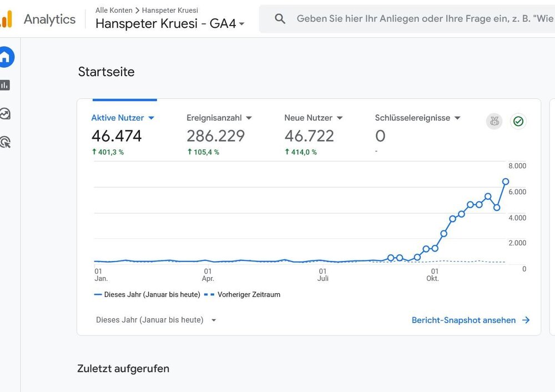The image size is (555, 392).
Task: Open the Advertising cursor-target icon
Action: click(6, 142)
